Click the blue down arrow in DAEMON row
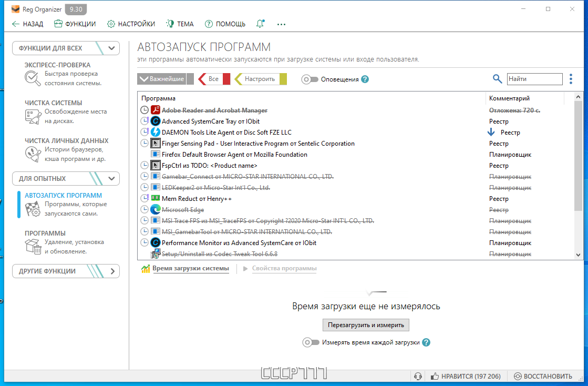The width and height of the screenshot is (588, 386). (x=491, y=132)
